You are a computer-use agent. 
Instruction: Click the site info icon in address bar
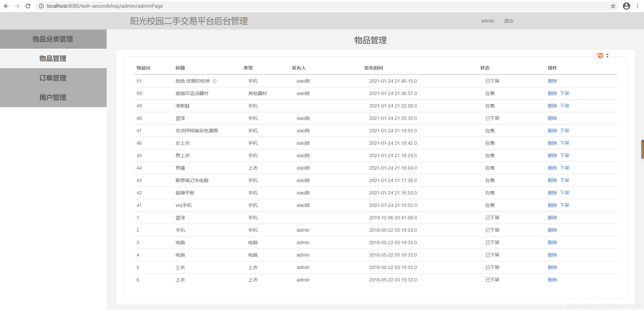pos(41,6)
